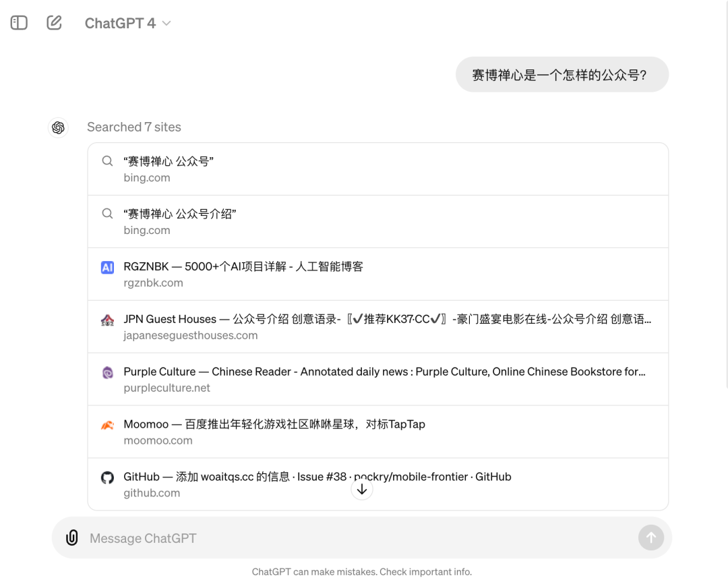Click the scroll-to-bottom down arrow button

coord(362,489)
